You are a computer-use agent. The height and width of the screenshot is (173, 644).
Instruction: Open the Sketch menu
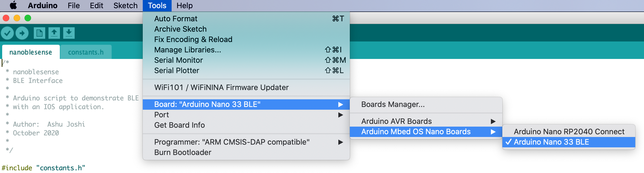pos(125,5)
